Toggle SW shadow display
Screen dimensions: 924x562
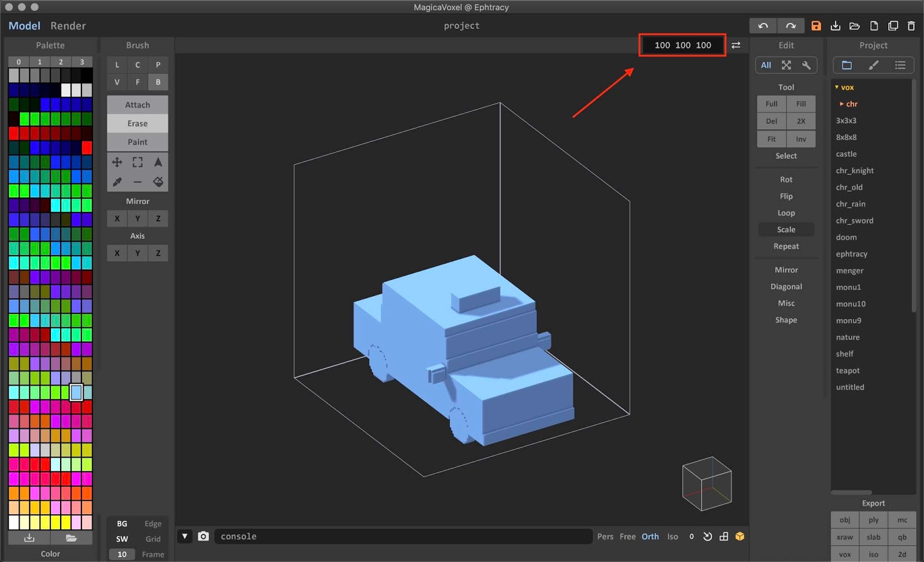tap(122, 539)
